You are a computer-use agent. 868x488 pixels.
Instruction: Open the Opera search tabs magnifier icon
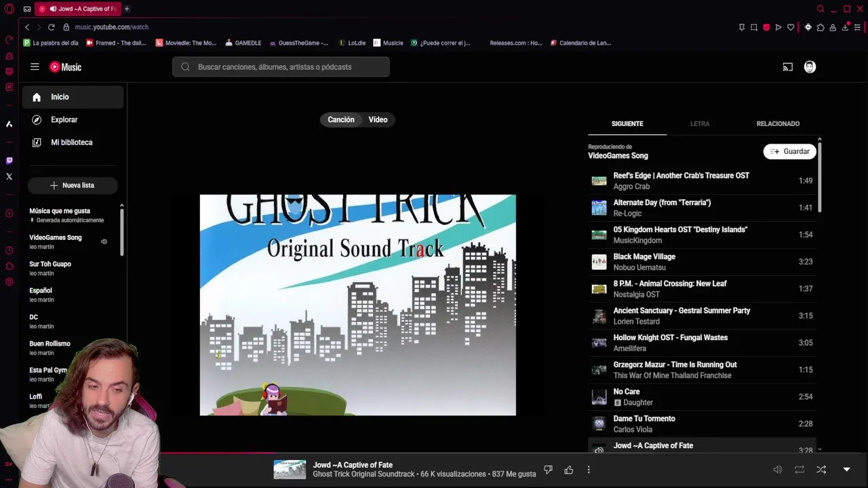click(x=821, y=9)
